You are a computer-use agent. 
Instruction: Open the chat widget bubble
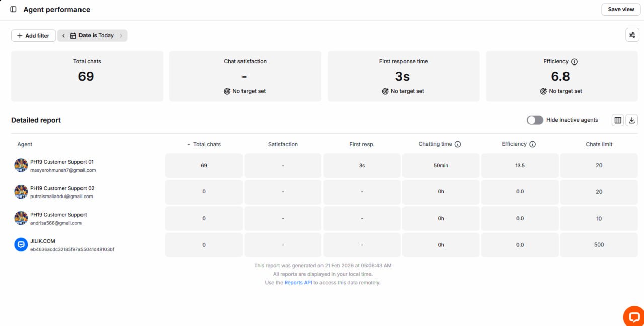633,317
